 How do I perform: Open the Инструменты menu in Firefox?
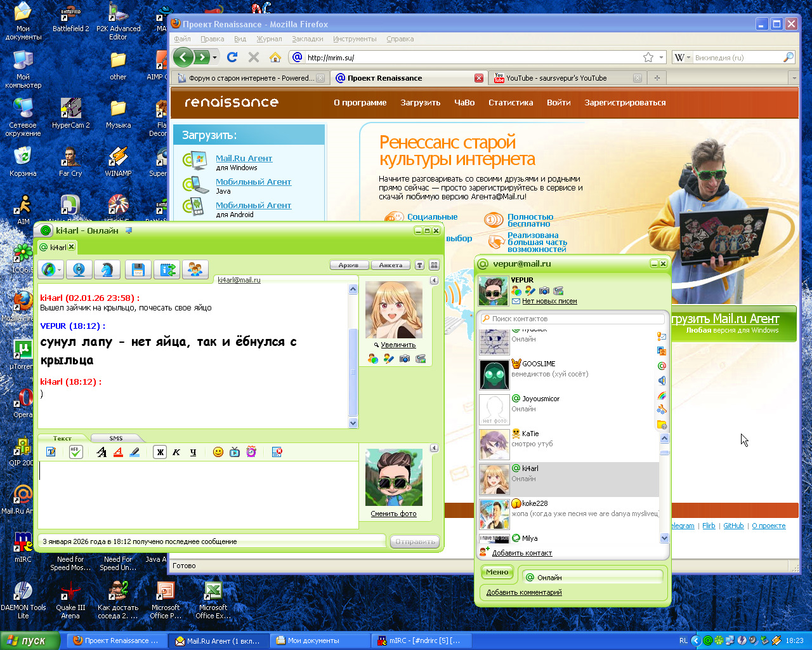coord(355,39)
